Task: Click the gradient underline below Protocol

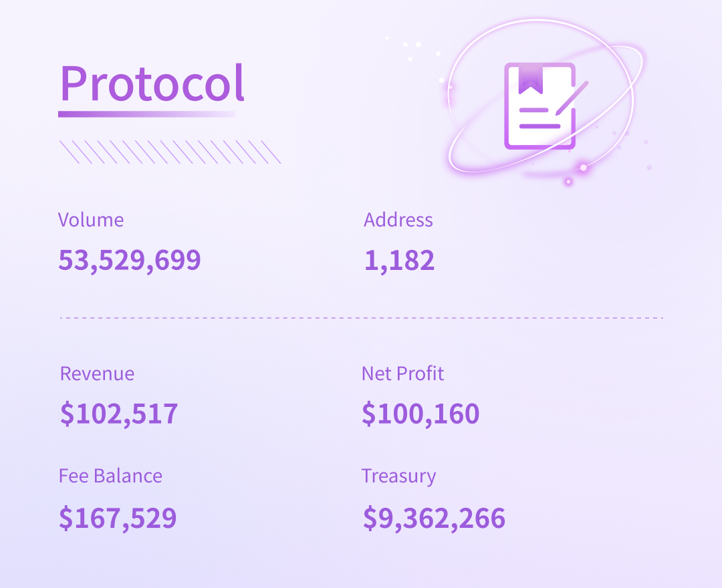Action: pos(147,114)
